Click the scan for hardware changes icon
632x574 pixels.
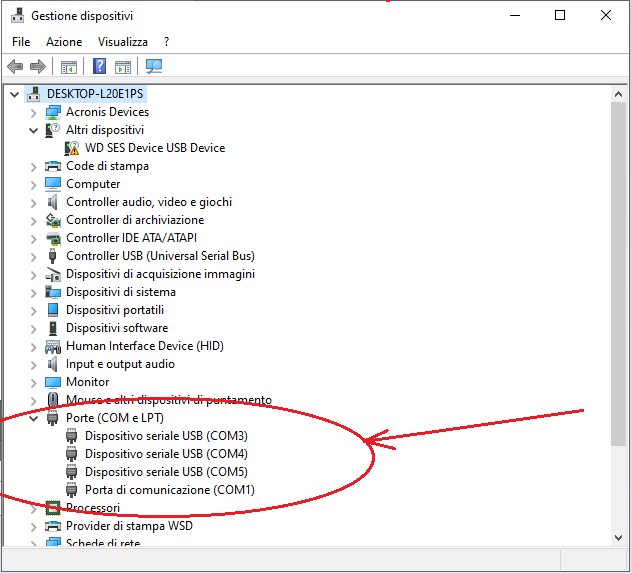pos(154,66)
